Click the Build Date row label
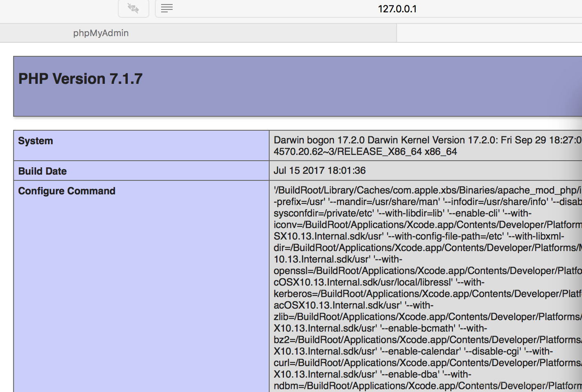Image resolution: width=582 pixels, height=392 pixels. point(42,171)
